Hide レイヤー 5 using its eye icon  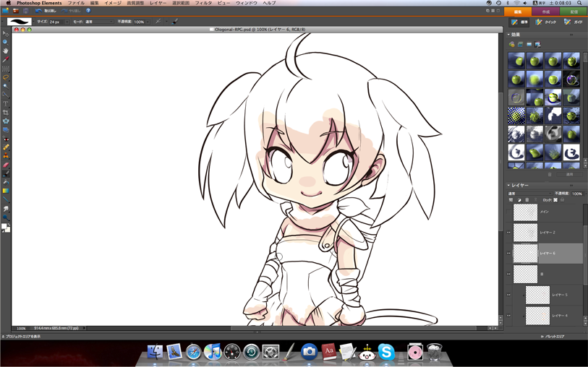pos(509,295)
